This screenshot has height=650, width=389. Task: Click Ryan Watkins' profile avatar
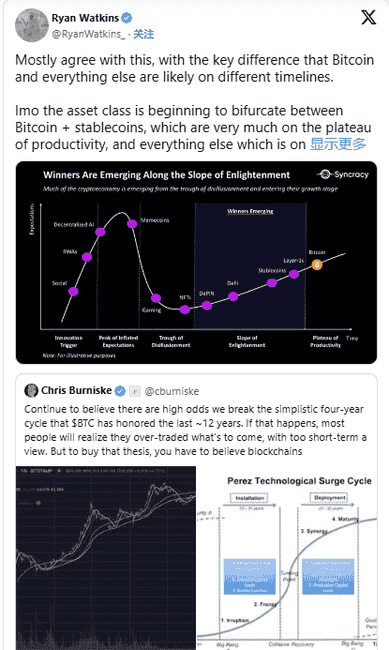32,25
